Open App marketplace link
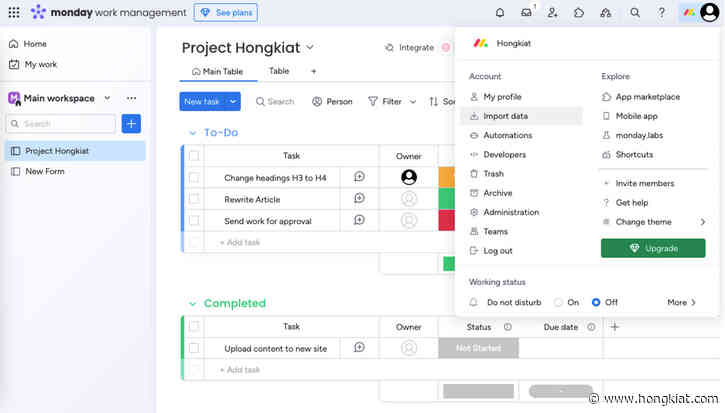This screenshot has height=413, width=725. pos(641,97)
